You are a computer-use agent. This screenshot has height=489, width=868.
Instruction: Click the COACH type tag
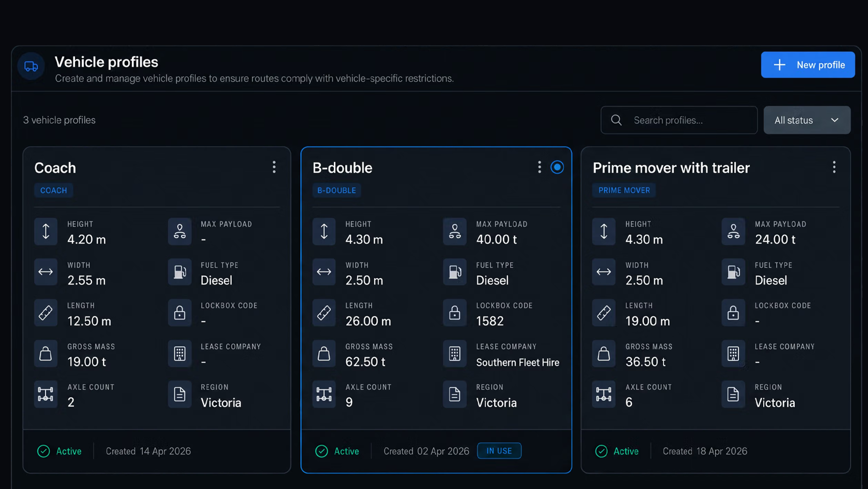click(x=54, y=190)
